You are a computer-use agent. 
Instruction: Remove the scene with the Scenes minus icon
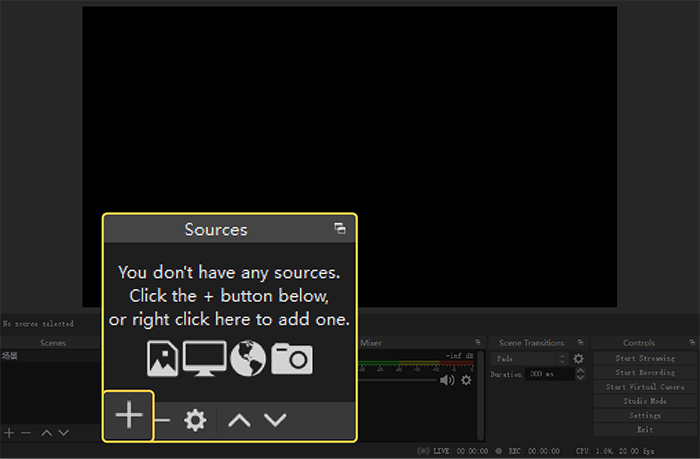(x=26, y=433)
